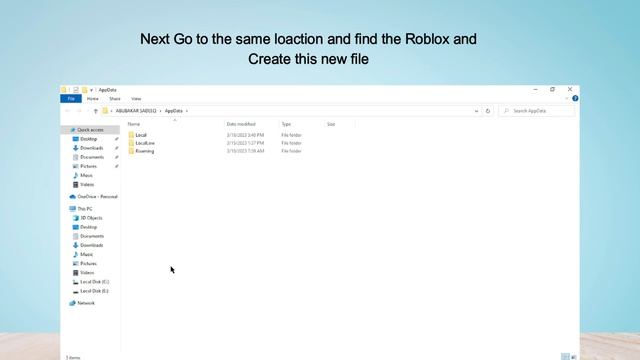Expand chevron after ABUBAKAR SADEEQ breadcrumb

coord(160,111)
